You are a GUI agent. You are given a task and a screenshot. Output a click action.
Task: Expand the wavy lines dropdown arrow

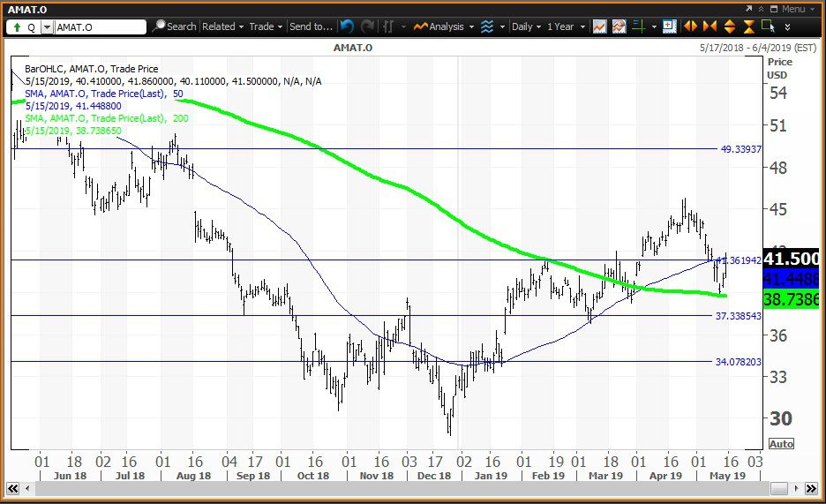[x=502, y=26]
